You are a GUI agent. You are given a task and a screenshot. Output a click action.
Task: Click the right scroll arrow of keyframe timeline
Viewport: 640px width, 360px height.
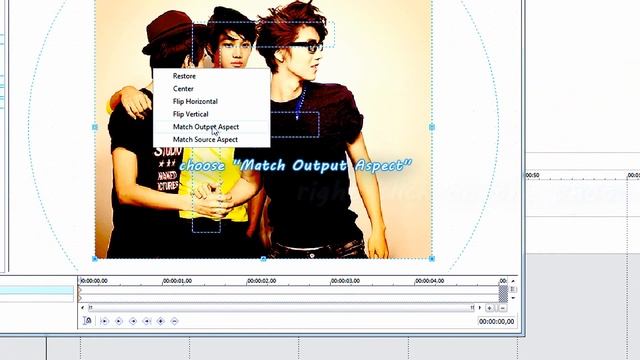pos(480,308)
